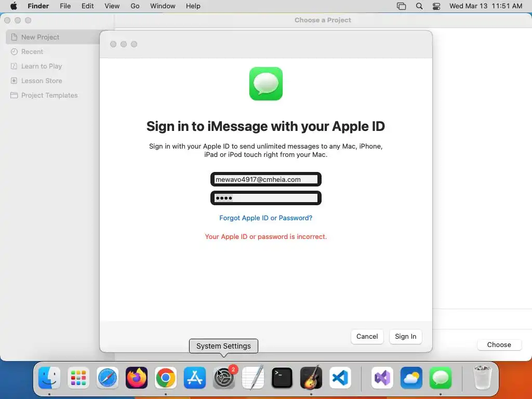The height and width of the screenshot is (399, 532).
Task: Open TextEdit in the Dock
Action: tap(253, 378)
